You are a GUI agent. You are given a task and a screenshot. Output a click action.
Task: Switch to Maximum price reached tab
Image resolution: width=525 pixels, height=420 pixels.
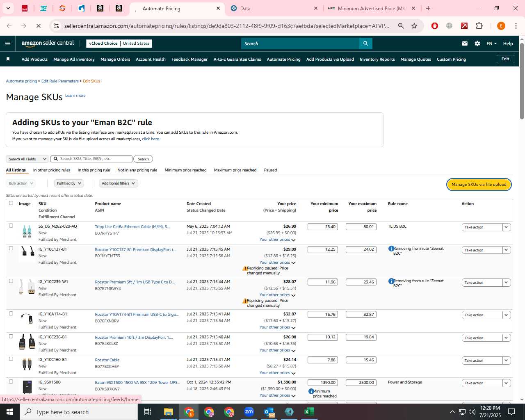coord(235,170)
